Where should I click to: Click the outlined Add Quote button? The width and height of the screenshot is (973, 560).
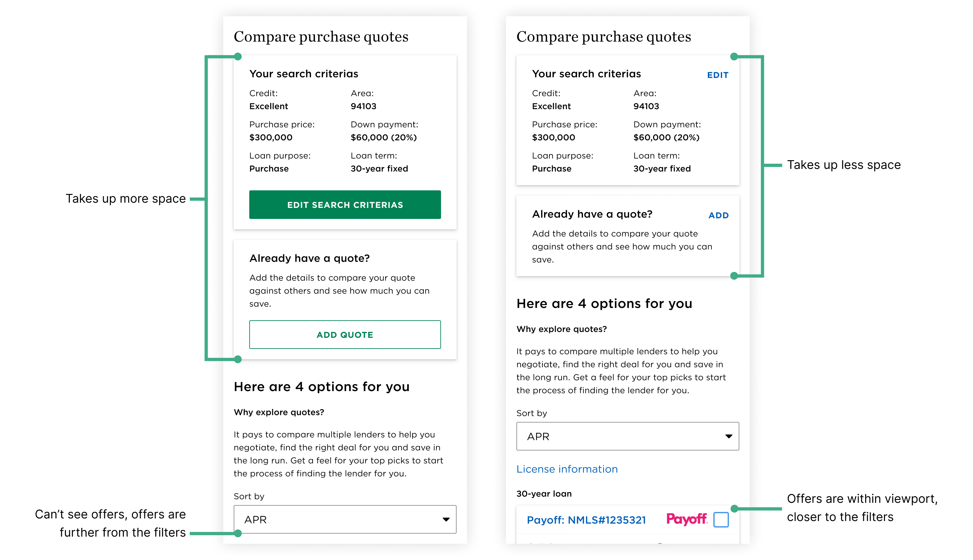point(345,335)
